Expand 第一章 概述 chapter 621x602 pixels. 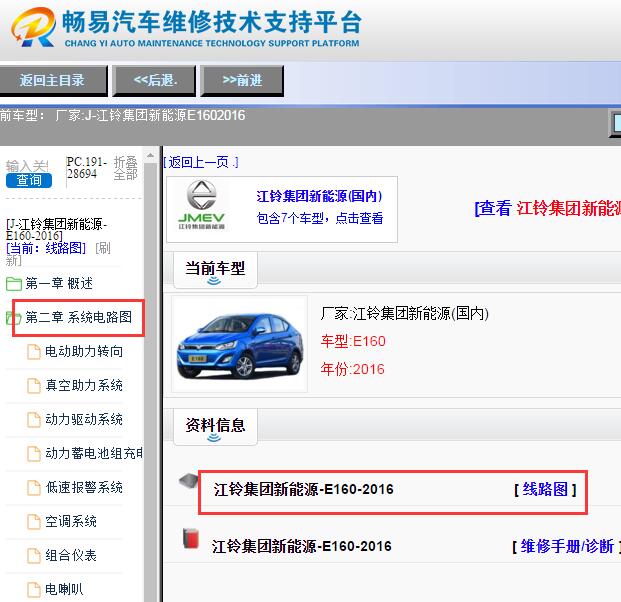(x=59, y=284)
